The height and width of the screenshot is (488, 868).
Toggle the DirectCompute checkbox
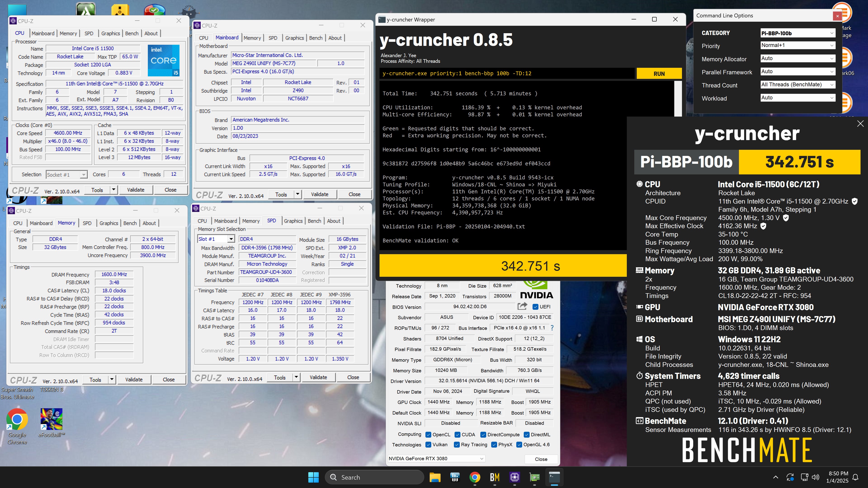click(x=483, y=434)
